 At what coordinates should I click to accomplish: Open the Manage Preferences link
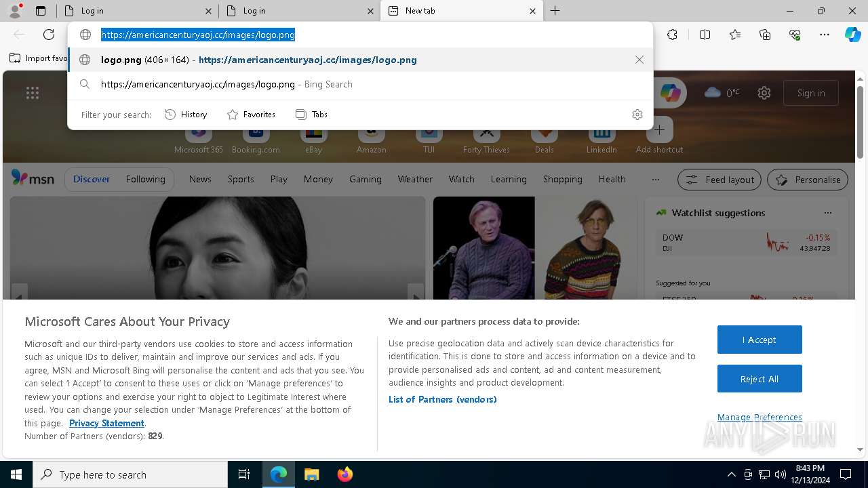coord(759,417)
